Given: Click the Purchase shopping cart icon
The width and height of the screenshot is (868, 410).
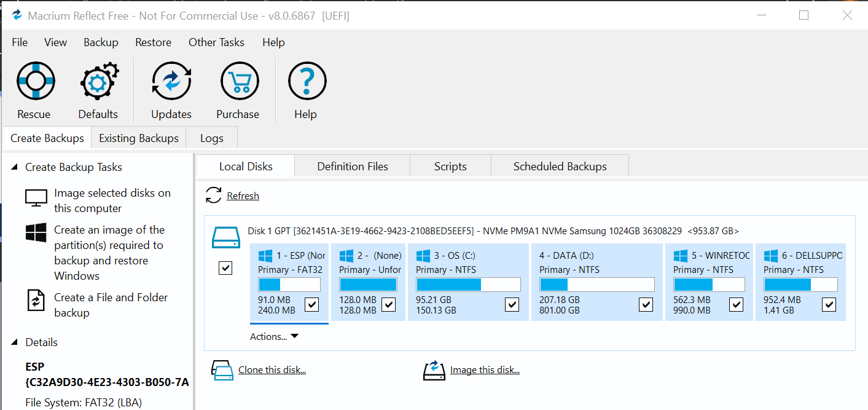Looking at the screenshot, I should (x=239, y=81).
